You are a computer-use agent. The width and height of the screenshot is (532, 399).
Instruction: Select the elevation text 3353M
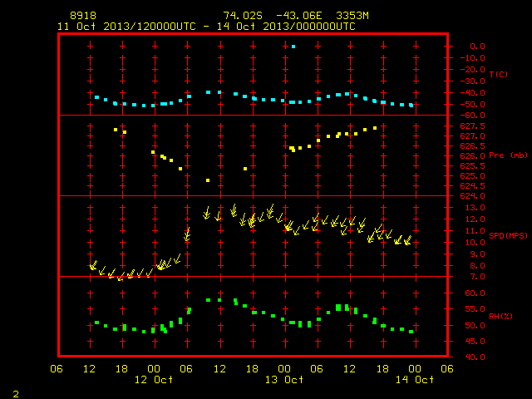(352, 16)
